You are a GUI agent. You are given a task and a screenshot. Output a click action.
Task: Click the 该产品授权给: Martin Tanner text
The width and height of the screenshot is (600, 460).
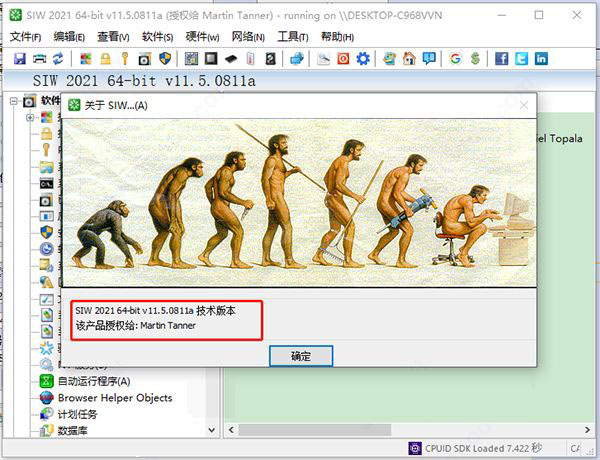point(136,326)
